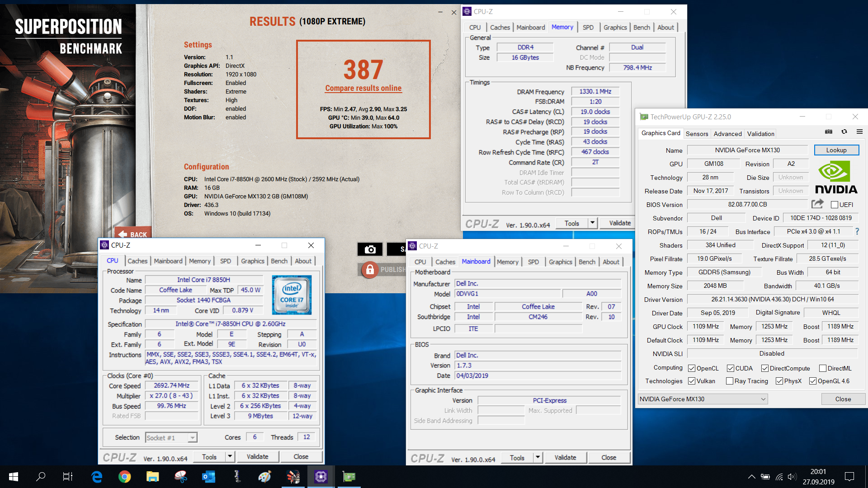Click the Core Speed value 2692.74 MHz

[x=171, y=385]
